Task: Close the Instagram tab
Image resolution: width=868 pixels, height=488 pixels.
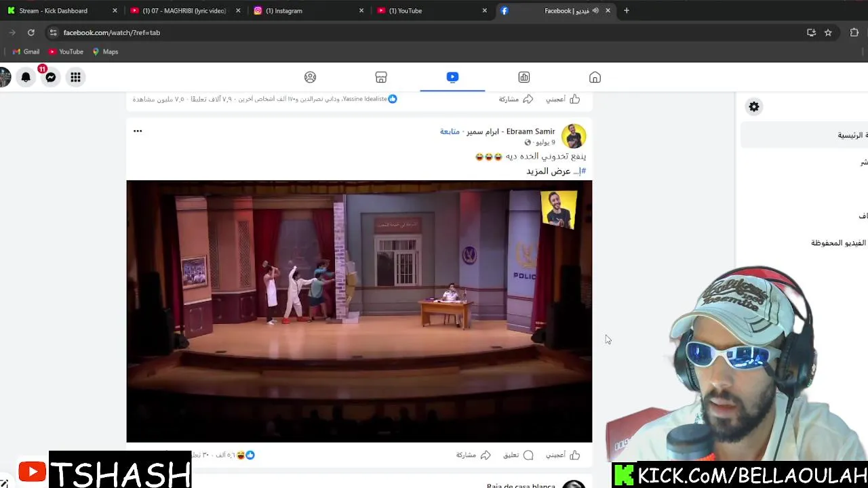Action: pyautogui.click(x=361, y=11)
